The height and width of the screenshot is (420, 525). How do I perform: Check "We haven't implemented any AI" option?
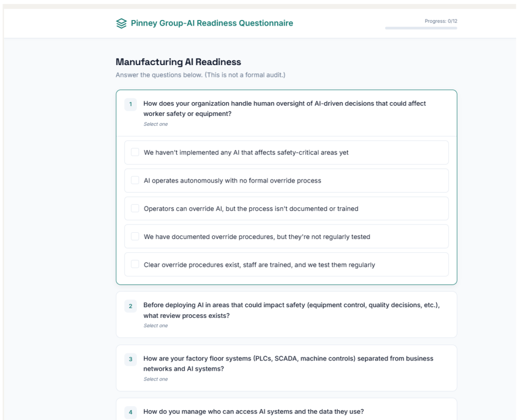135,152
